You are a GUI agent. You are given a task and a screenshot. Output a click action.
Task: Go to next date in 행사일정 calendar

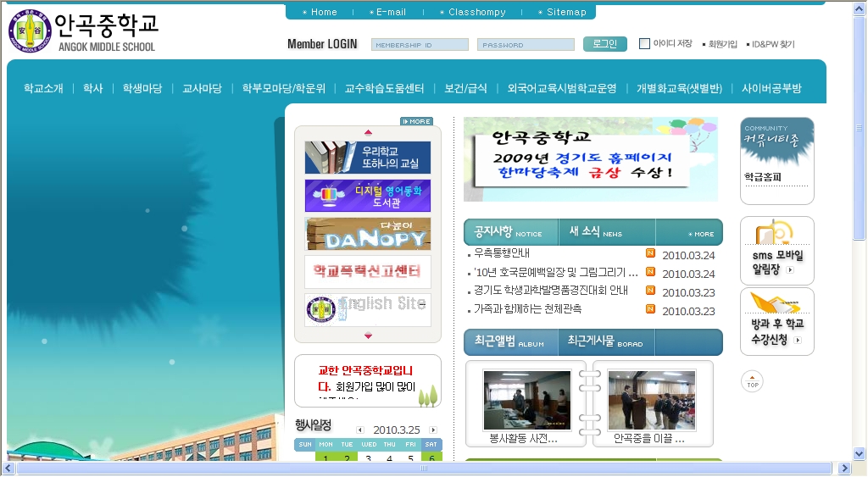pyautogui.click(x=433, y=430)
